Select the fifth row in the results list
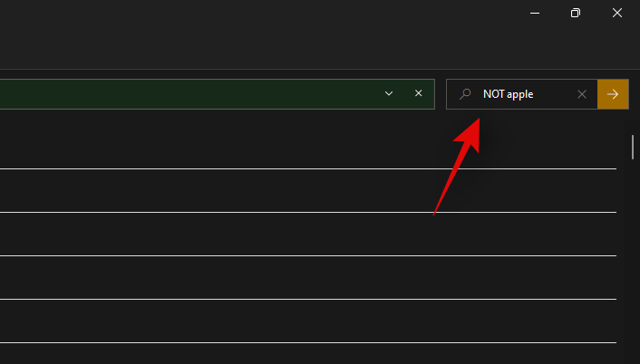Viewport: 640px width, 364px height. click(x=272, y=321)
